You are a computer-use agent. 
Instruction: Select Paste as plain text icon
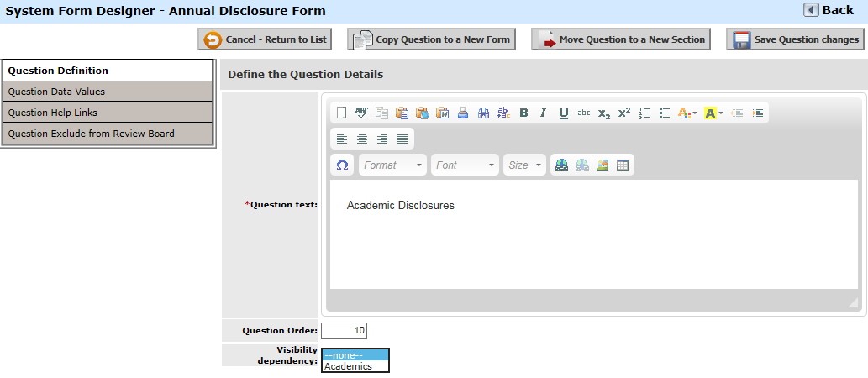pyautogui.click(x=423, y=113)
